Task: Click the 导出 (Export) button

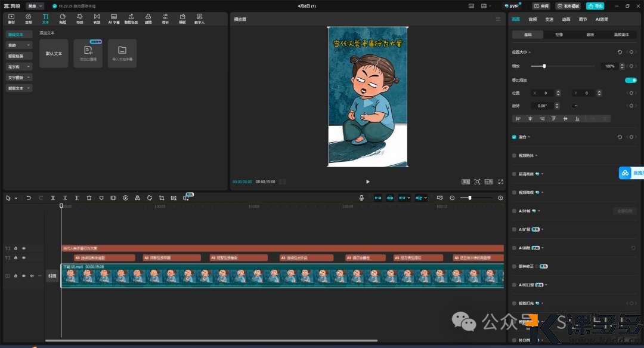Action: click(x=595, y=6)
